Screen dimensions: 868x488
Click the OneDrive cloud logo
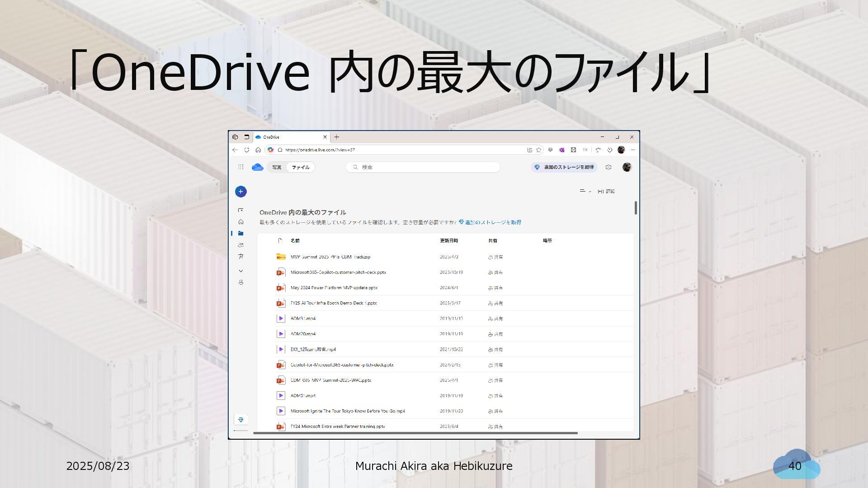(x=258, y=167)
